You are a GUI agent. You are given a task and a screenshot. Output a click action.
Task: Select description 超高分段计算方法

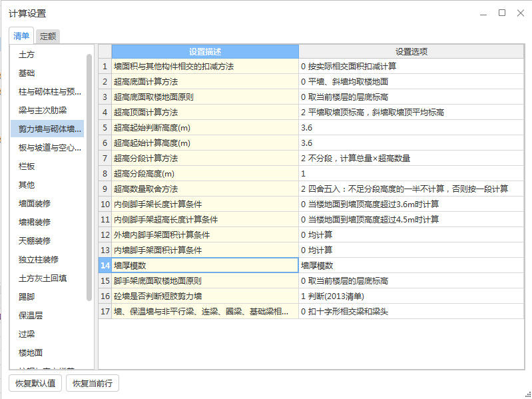(205, 159)
